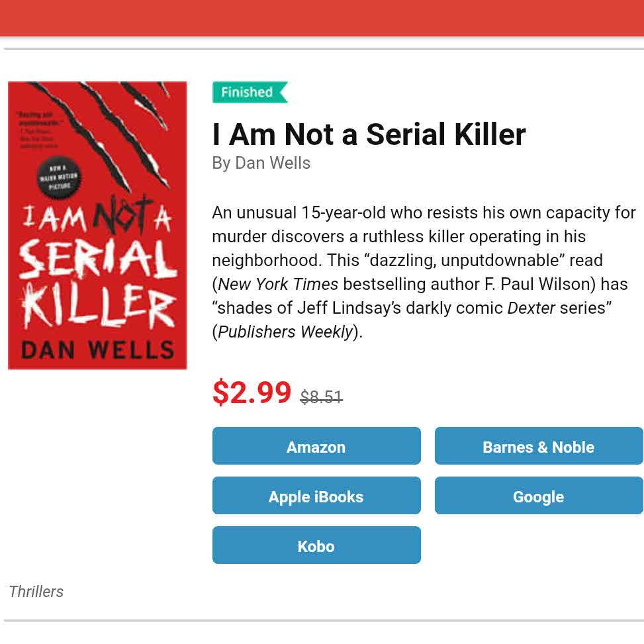The height and width of the screenshot is (644, 644).
Task: Click the 'Major Motion Picture' badge on cover
Action: [x=59, y=177]
